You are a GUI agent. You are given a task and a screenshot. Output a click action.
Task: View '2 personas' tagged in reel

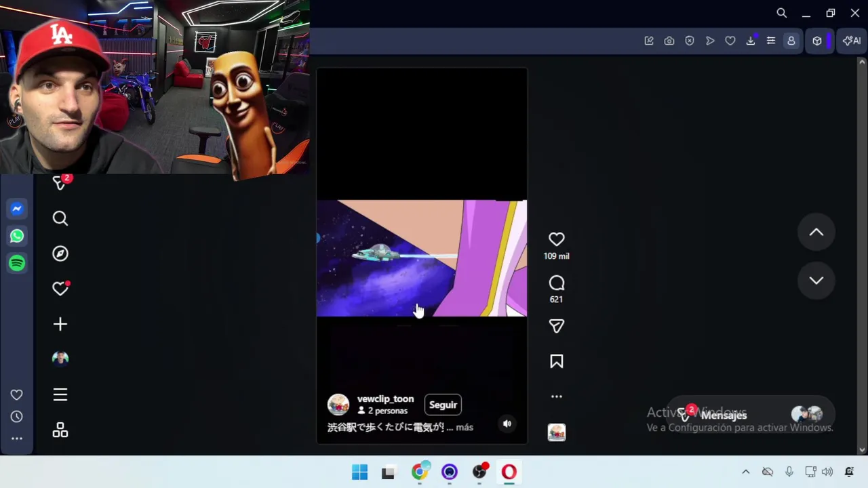pos(382,411)
